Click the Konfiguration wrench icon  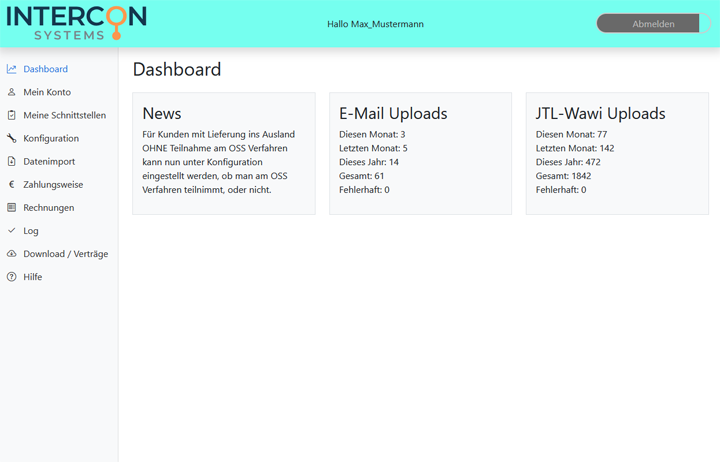click(x=12, y=138)
